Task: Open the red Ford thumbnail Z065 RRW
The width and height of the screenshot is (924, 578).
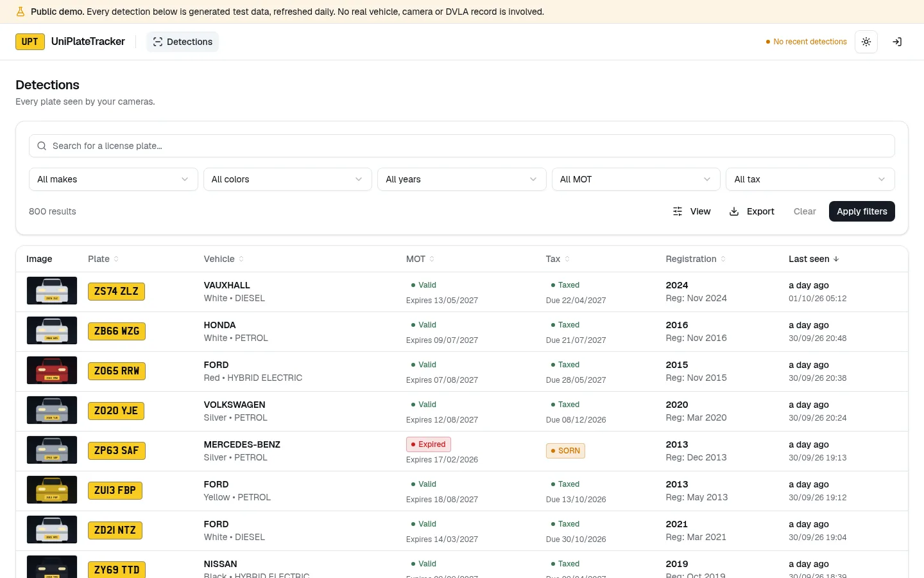Action: 52,371
